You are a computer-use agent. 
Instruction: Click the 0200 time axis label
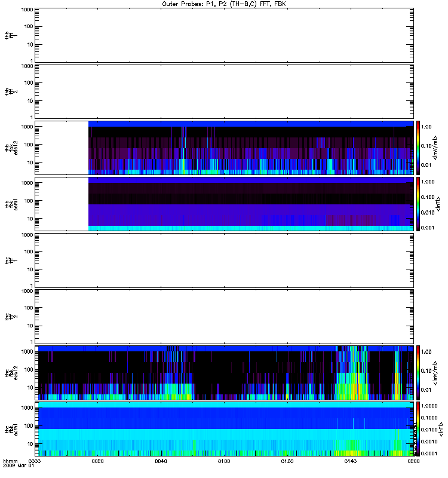413,461
